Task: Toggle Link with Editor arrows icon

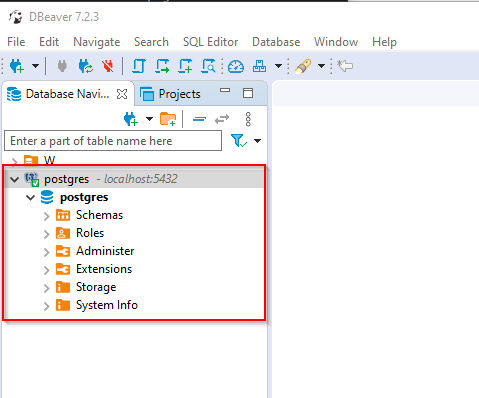Action: [x=222, y=119]
